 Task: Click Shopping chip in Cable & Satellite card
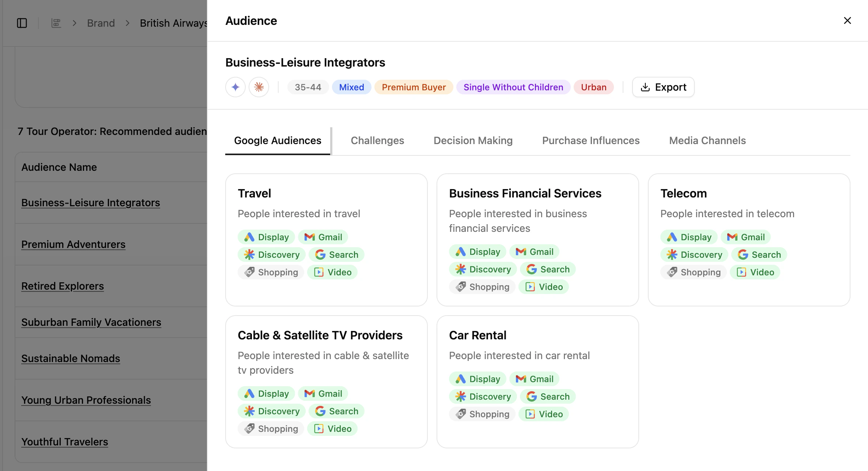click(x=271, y=429)
